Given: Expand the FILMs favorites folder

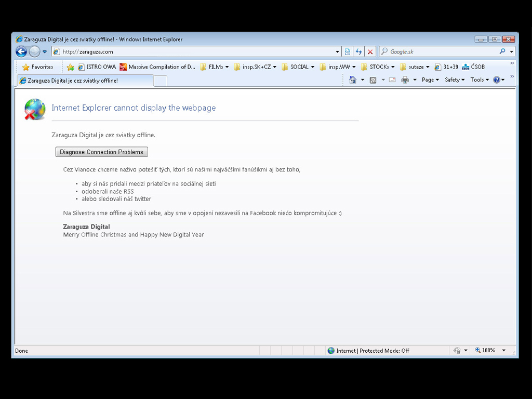Looking at the screenshot, I should coord(214,67).
